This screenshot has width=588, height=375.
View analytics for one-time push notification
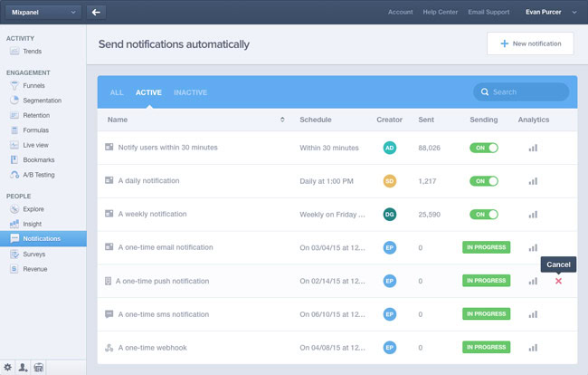tap(533, 281)
